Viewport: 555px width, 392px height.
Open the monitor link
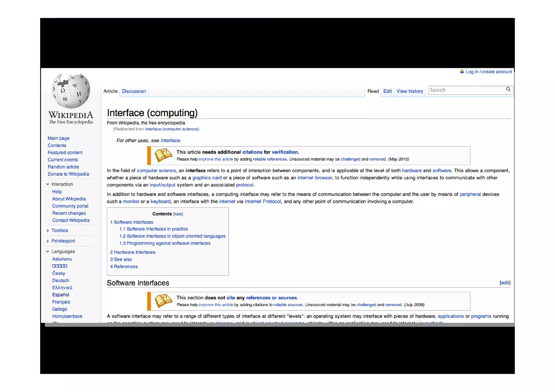[131, 201]
